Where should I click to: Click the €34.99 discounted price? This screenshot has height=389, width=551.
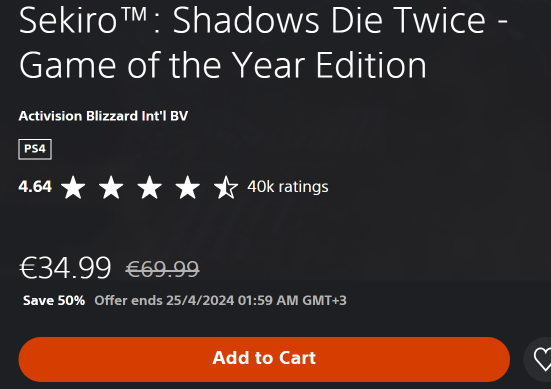coord(65,268)
